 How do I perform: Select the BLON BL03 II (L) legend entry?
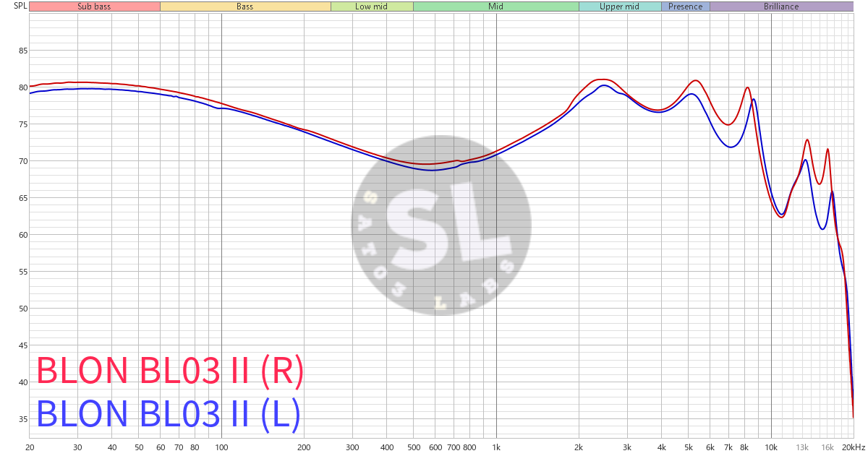[x=168, y=414]
